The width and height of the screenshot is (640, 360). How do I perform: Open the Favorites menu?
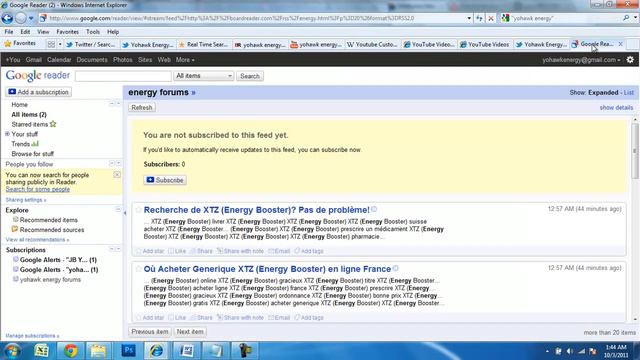pos(67,32)
